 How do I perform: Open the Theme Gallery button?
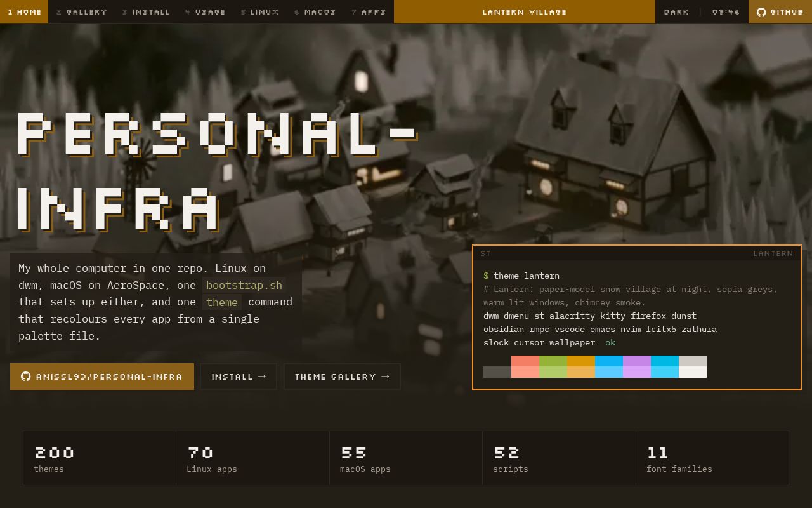342,377
